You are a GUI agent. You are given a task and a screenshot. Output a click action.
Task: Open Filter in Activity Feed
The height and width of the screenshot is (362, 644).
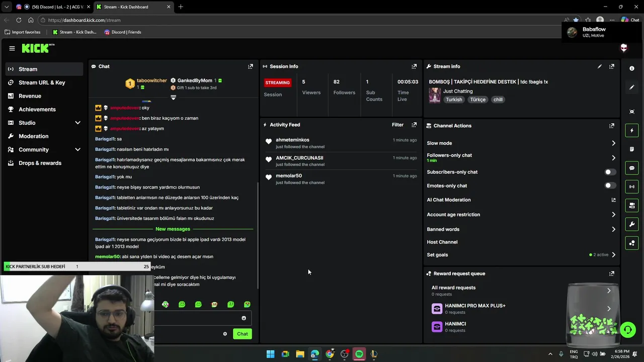pyautogui.click(x=397, y=125)
